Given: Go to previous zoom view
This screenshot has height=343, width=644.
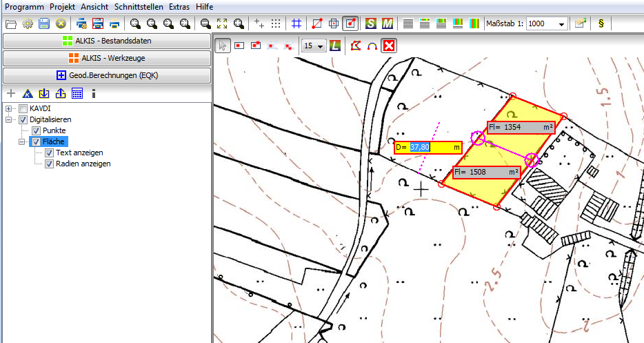Looking at the screenshot, I should click(152, 24).
